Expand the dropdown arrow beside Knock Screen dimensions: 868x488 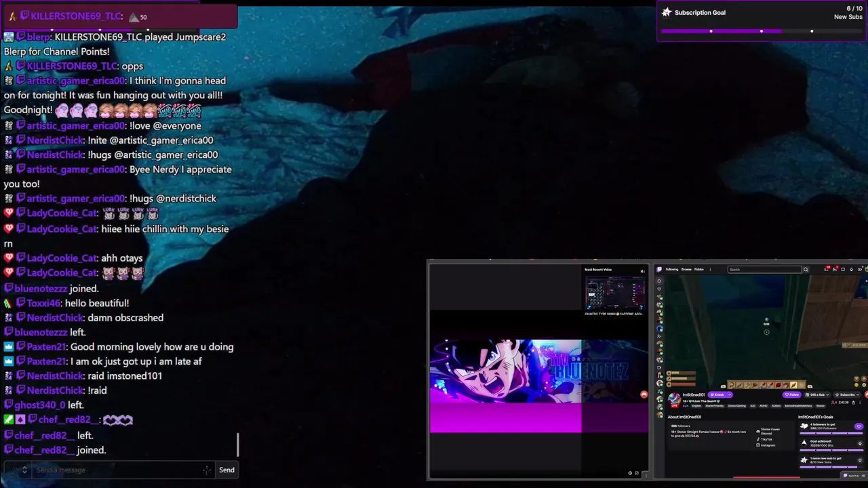(x=730, y=394)
